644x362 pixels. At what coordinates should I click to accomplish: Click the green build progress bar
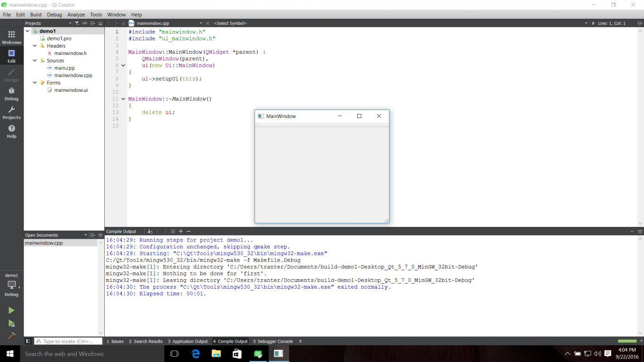click(627, 341)
